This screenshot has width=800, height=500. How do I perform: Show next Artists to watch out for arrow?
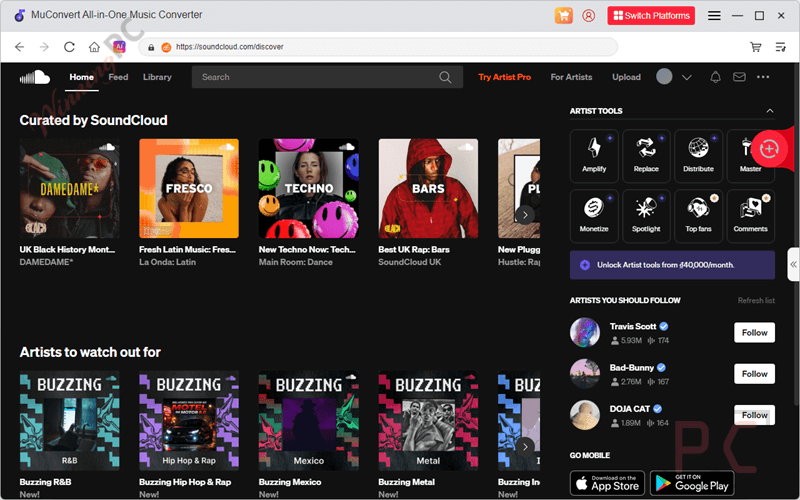click(x=525, y=447)
